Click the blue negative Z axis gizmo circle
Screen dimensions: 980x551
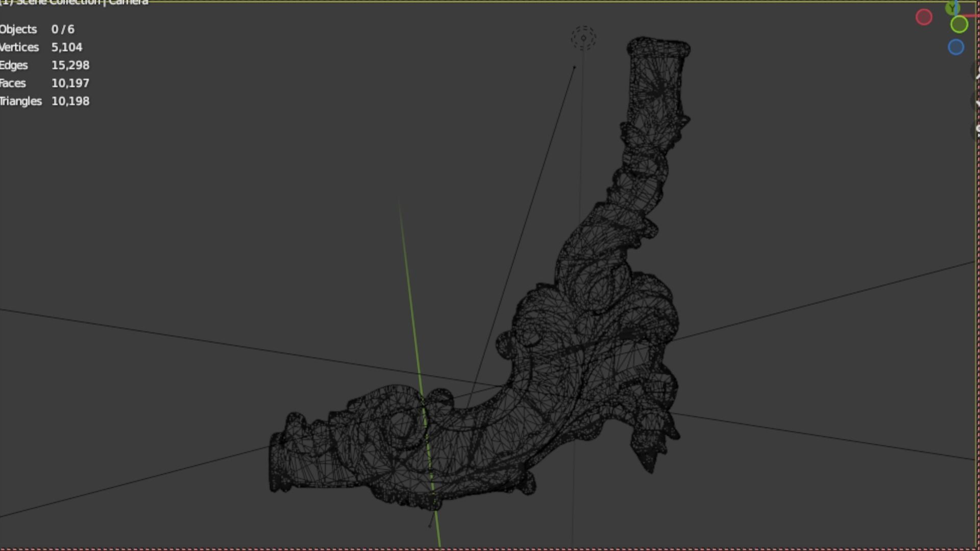956,47
